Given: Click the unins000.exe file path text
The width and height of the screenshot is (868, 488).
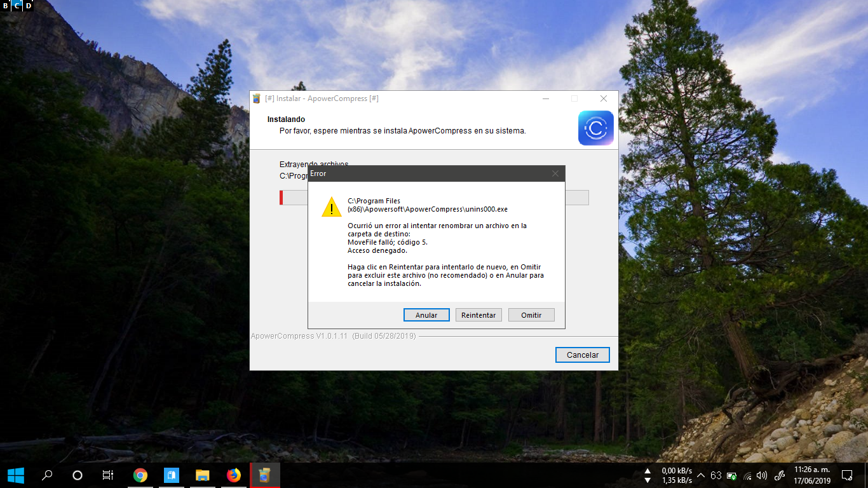Looking at the screenshot, I should [x=428, y=205].
